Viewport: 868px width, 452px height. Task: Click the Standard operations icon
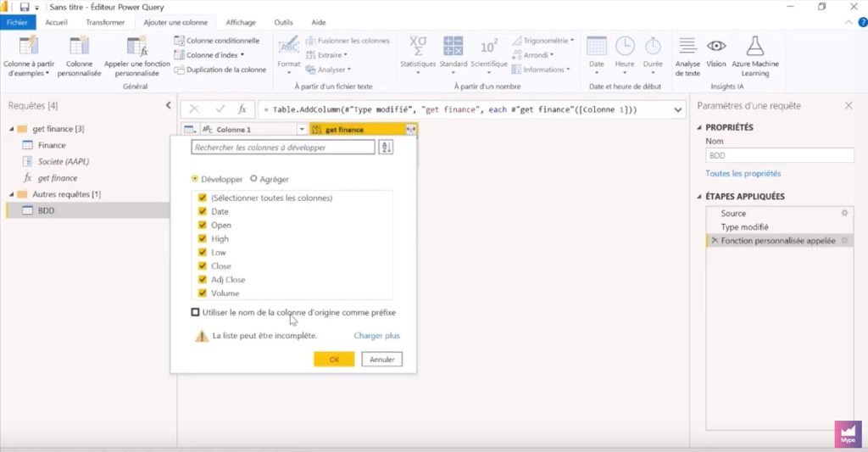point(453,46)
